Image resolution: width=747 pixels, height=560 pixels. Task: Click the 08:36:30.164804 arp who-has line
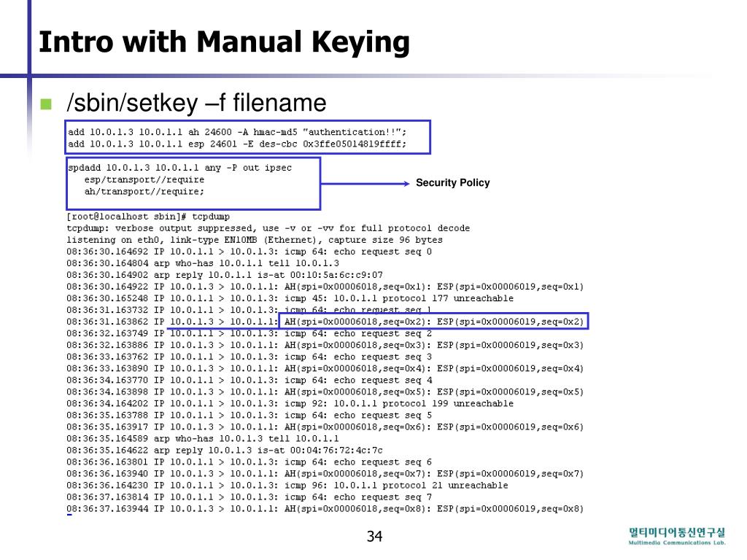tap(203, 263)
